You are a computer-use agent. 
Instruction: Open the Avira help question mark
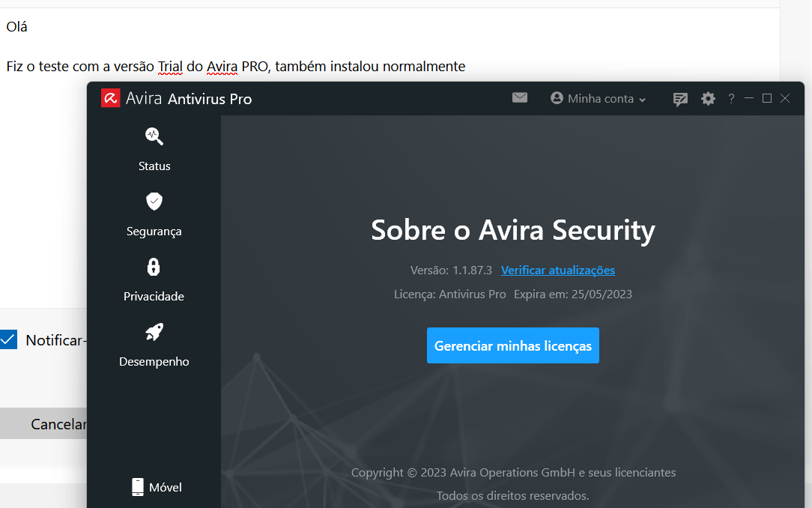(731, 98)
